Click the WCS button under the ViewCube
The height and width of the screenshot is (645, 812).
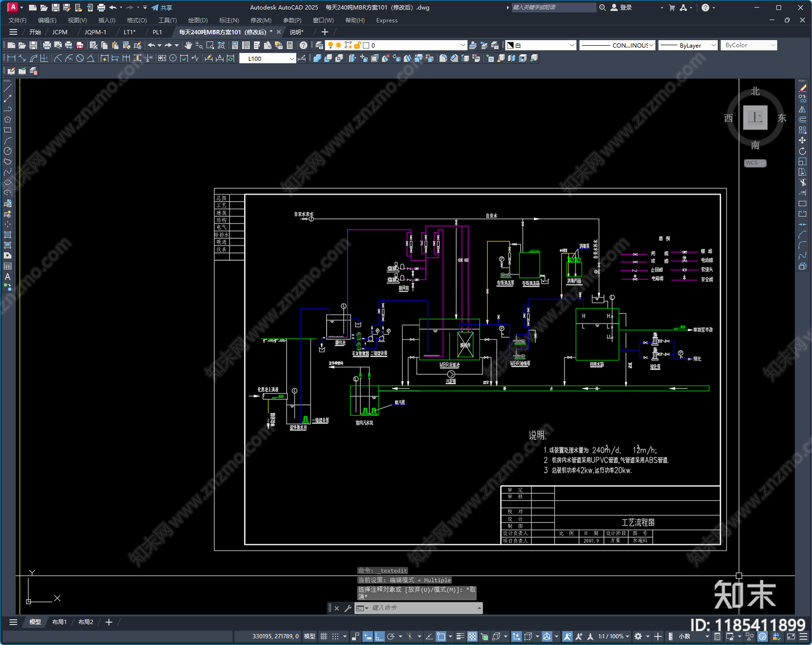pyautogui.click(x=755, y=163)
